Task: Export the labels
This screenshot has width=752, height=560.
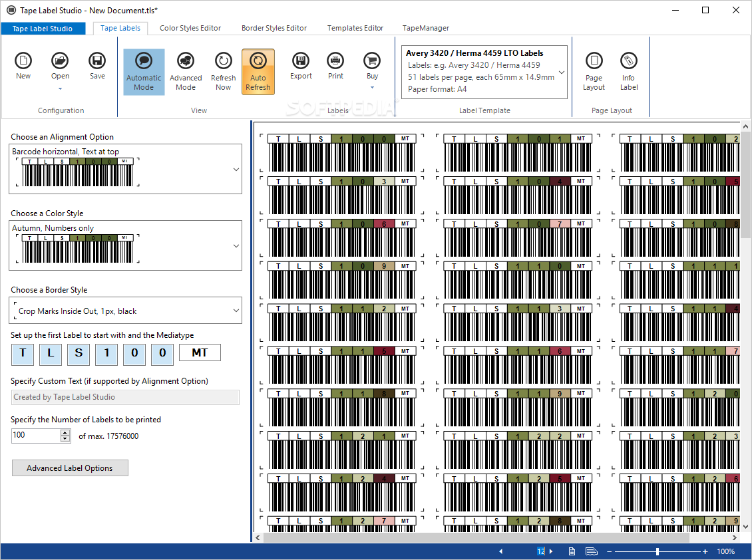Action: pos(301,66)
